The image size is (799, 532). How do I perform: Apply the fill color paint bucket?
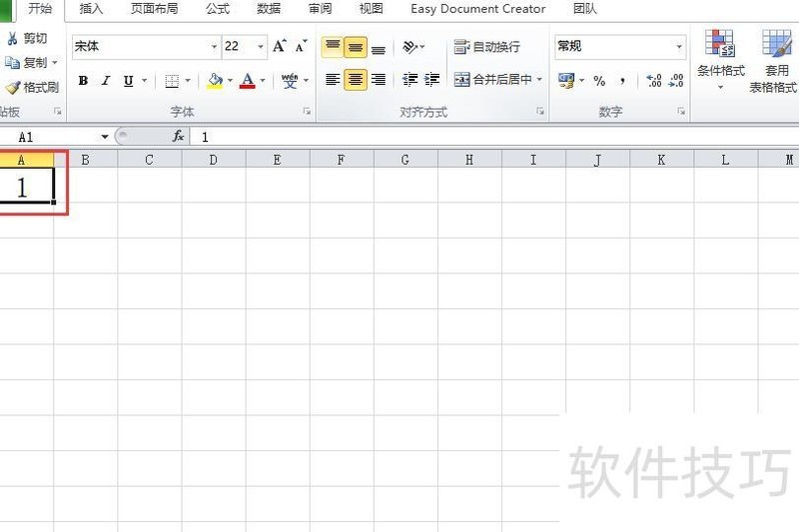215,81
